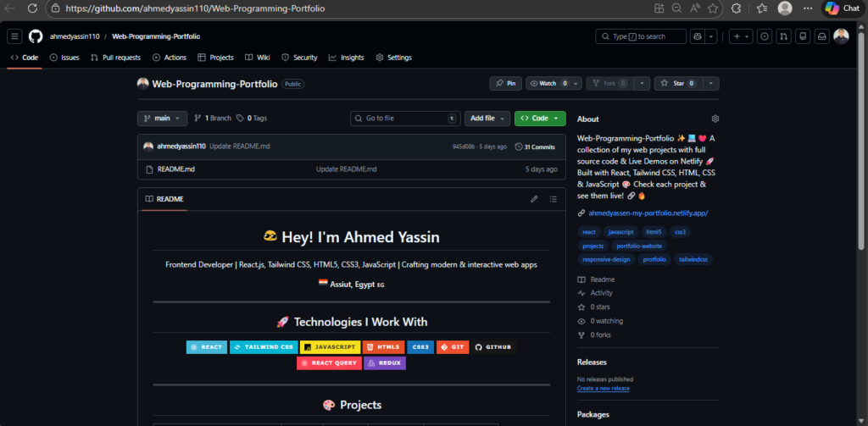Click the portfolio-website topic tag
The height and width of the screenshot is (426, 868).
(x=639, y=246)
